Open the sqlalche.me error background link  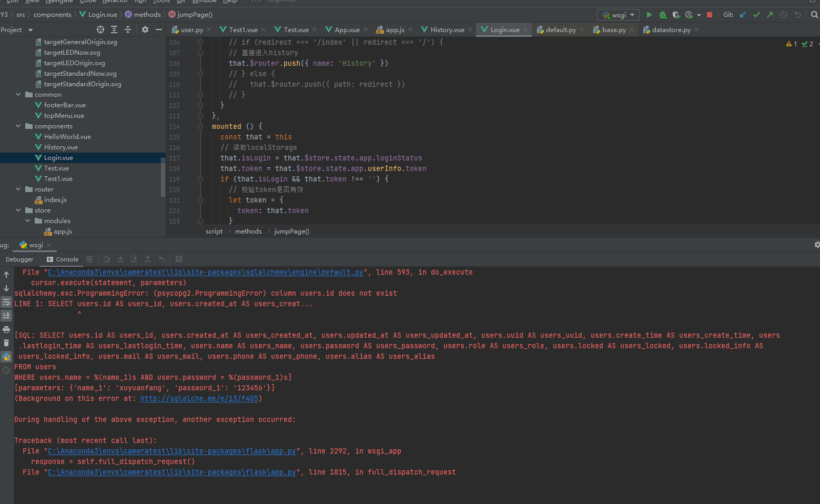pos(199,399)
